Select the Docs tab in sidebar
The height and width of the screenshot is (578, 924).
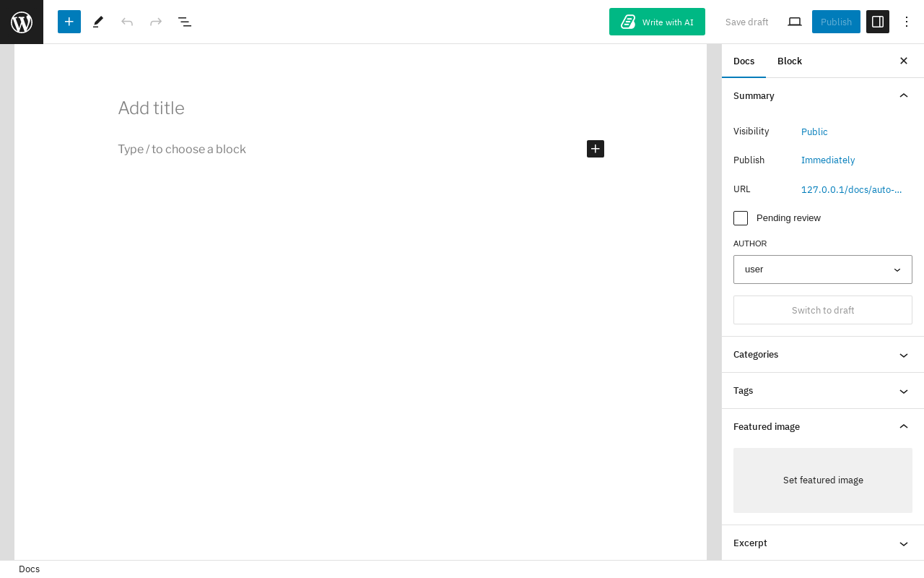coord(744,61)
